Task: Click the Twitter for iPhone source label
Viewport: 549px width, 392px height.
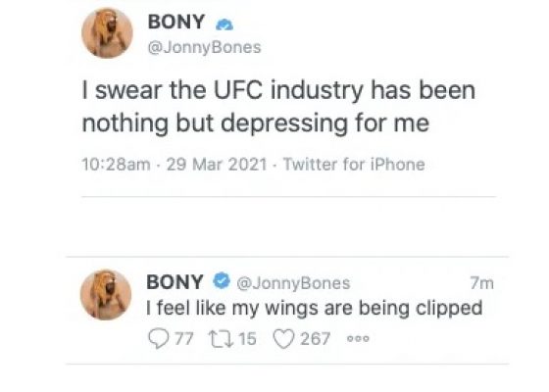Action: (354, 165)
